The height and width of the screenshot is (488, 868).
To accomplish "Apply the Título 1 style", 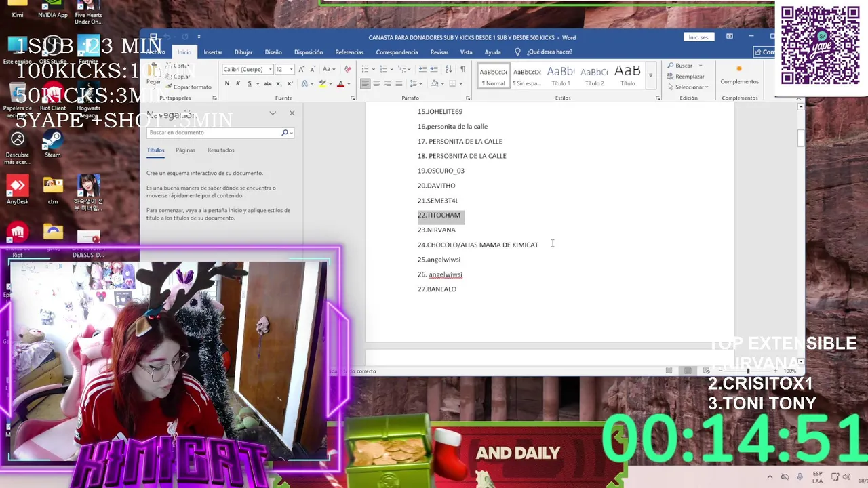I will [560, 76].
